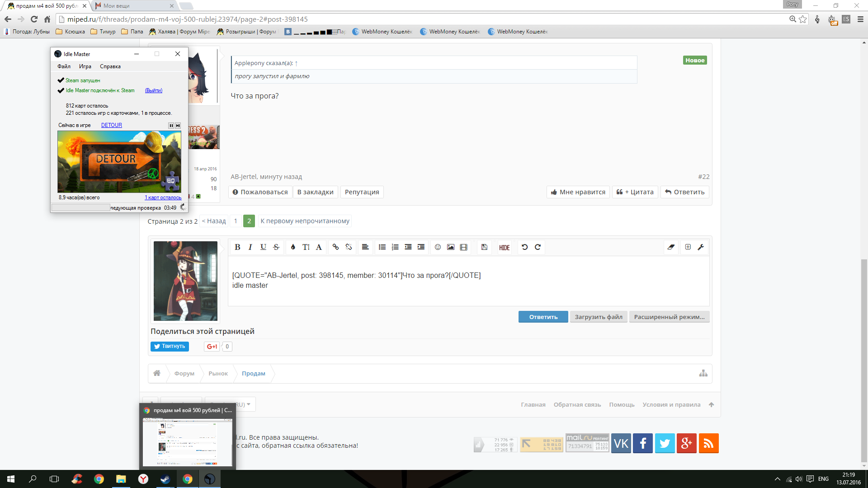This screenshot has height=488, width=868.
Task: Switch to the Мои вещи browser tab
Action: coord(134,6)
